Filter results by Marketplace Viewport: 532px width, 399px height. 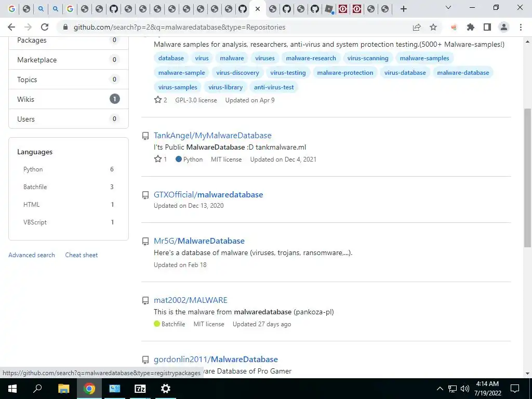69,60
